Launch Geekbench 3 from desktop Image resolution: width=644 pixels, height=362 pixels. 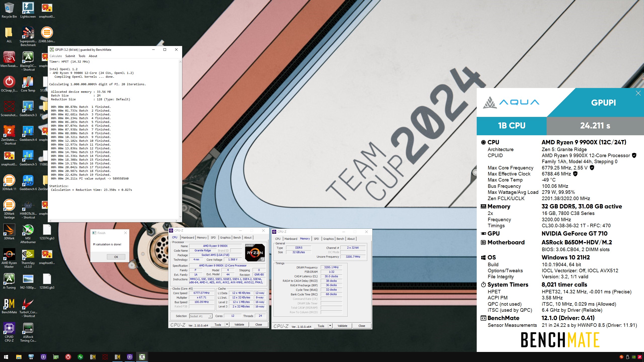[x=28, y=109]
